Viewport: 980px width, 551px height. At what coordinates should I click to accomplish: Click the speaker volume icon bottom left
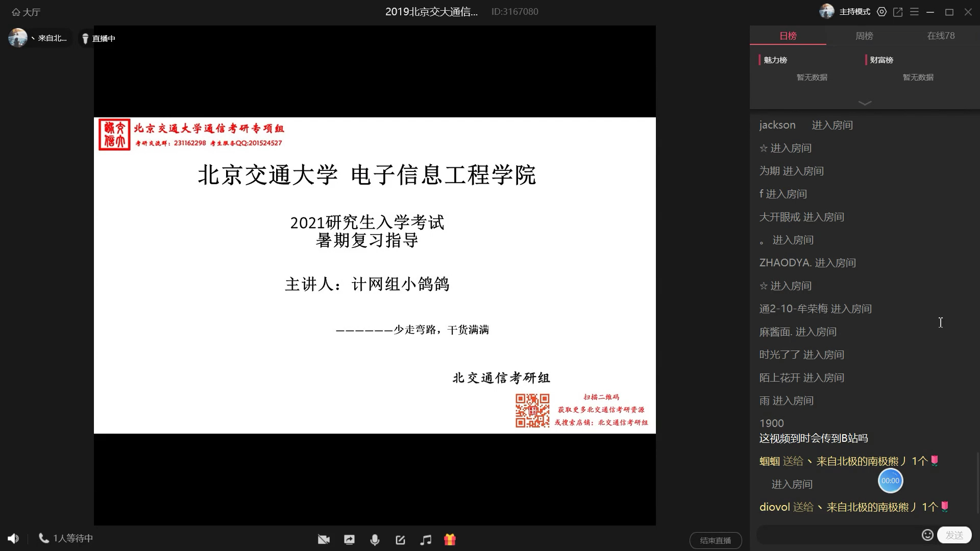12,538
